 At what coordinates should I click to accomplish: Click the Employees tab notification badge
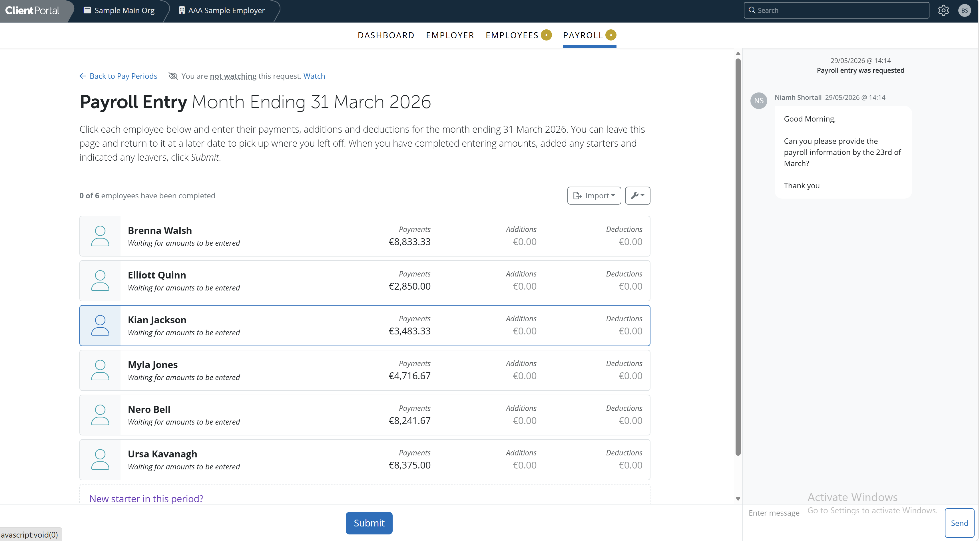(x=546, y=35)
